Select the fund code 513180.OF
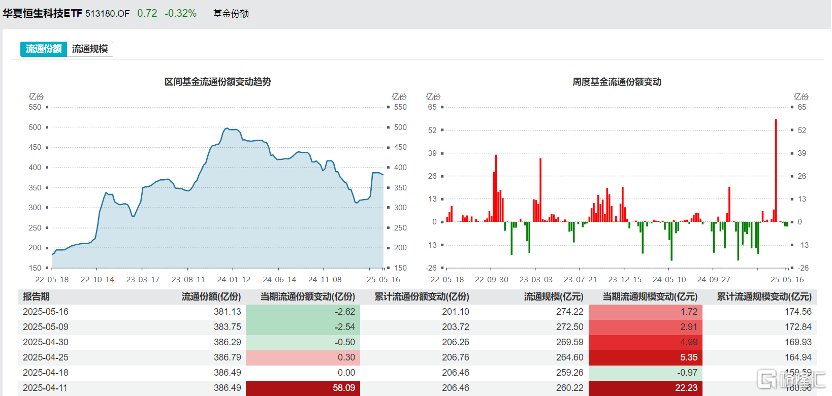This screenshot has width=832, height=396. tap(107, 14)
